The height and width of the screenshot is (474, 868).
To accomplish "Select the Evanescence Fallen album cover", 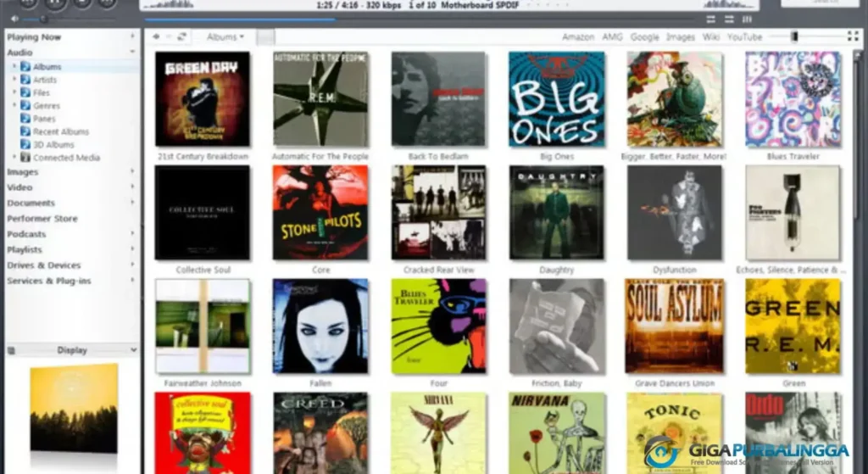I will click(320, 326).
